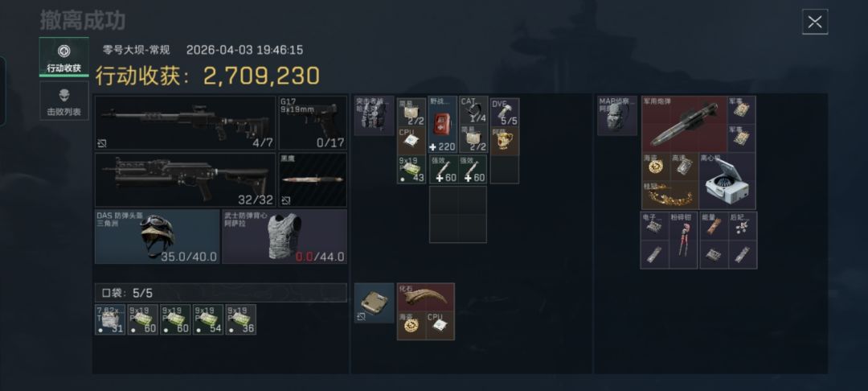Select the 黑鹰 knife item
Screen dimensions: 868x391
coord(313,180)
